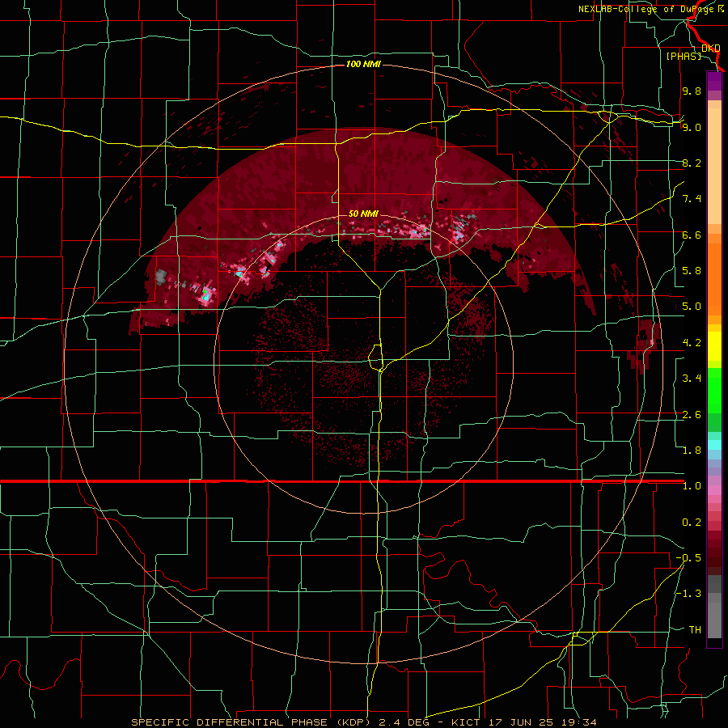This screenshot has width=728, height=728.
Task: Click the yellow segment of the color bar
Action: (714, 346)
